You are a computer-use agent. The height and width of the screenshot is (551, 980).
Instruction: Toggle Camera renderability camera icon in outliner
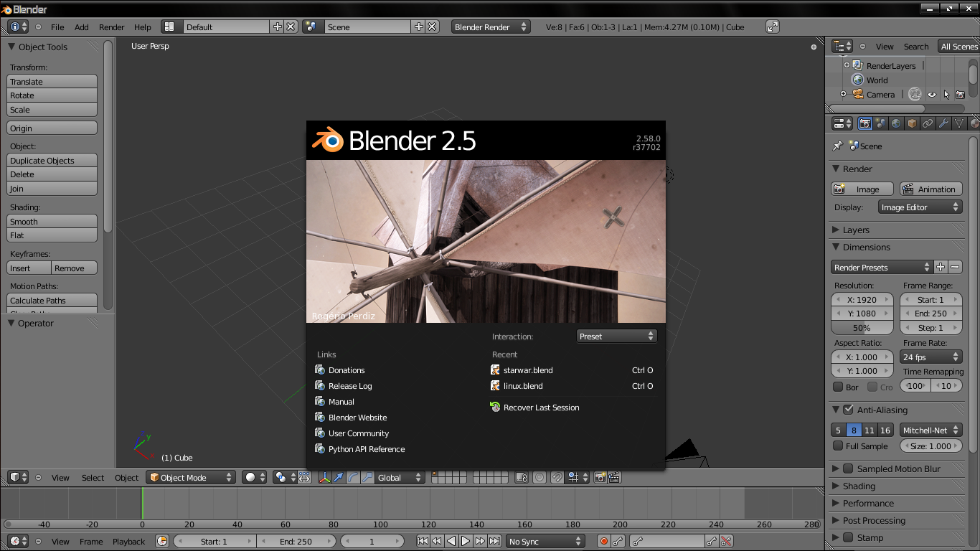tap(960, 94)
